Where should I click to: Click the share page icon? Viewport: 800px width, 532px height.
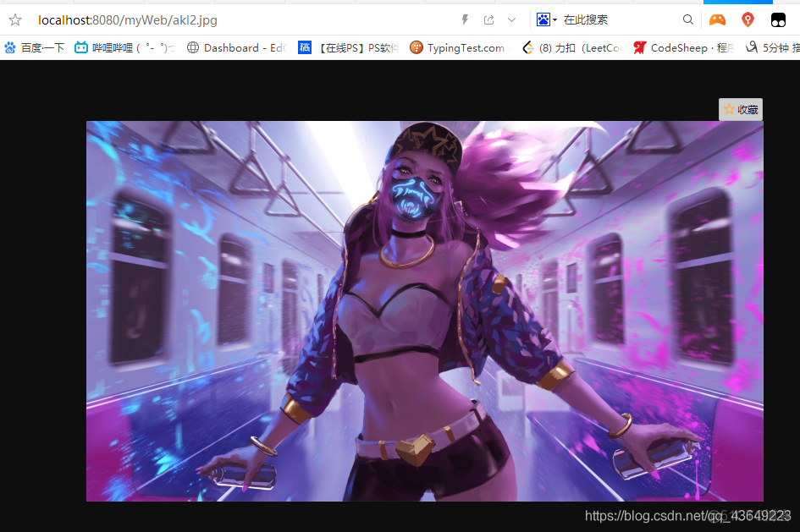point(488,19)
